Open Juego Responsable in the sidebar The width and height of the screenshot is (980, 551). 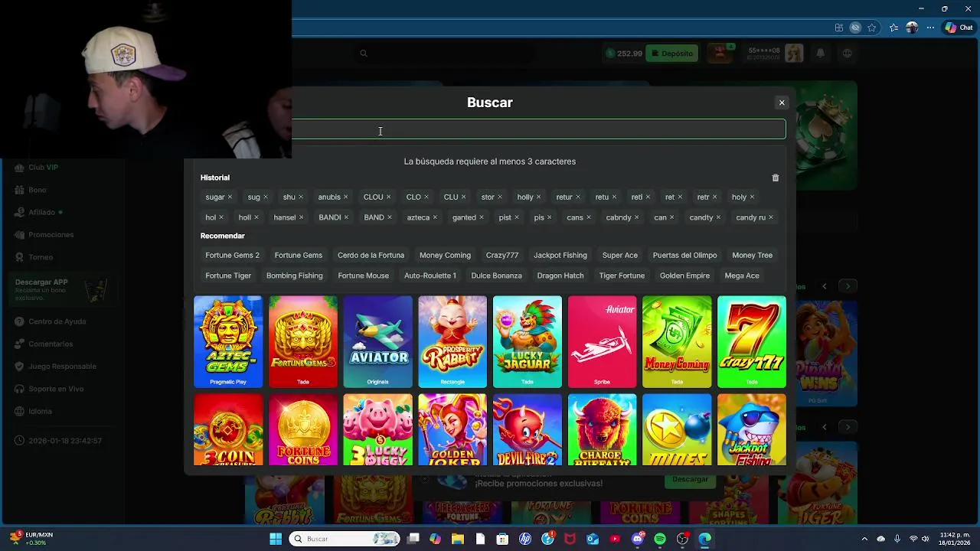[62, 367]
